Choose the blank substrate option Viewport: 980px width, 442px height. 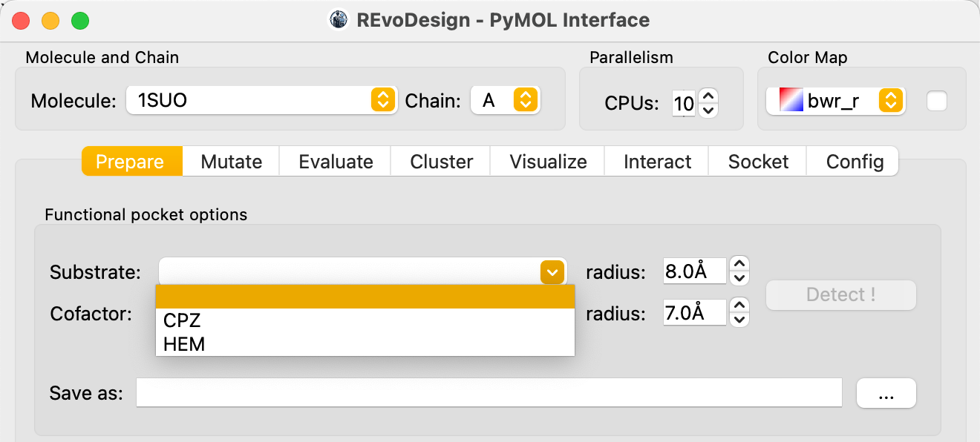point(365,297)
